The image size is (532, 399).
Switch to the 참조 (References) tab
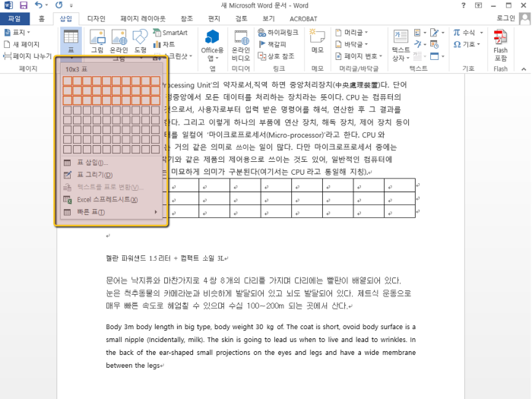pos(186,19)
